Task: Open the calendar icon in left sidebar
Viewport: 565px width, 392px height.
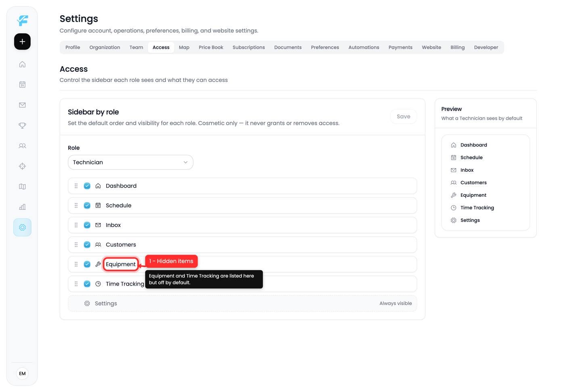Action: tap(22, 85)
